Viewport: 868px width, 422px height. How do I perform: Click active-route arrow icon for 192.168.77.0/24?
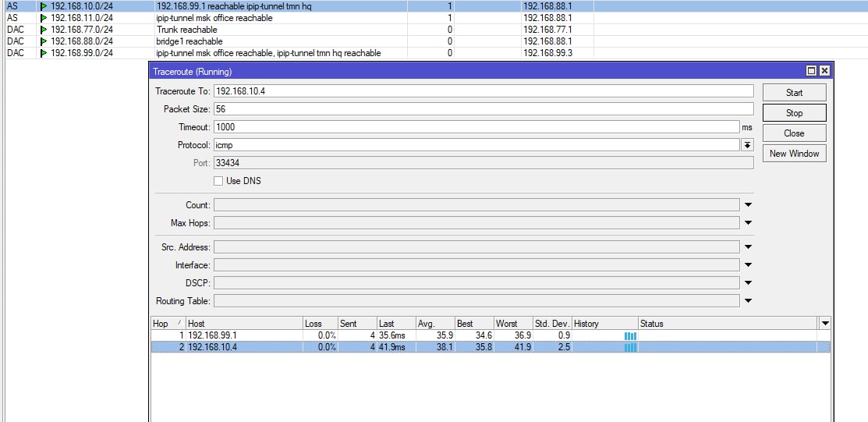(44, 30)
